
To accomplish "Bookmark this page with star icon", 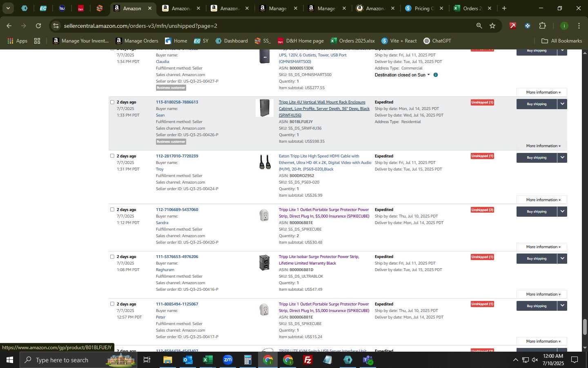I will coord(492,26).
